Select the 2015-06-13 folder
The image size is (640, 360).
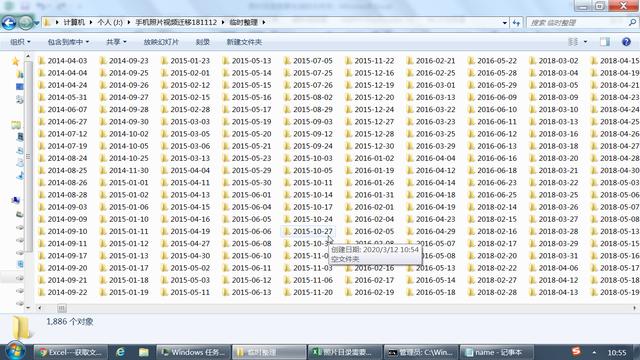[x=247, y=292]
